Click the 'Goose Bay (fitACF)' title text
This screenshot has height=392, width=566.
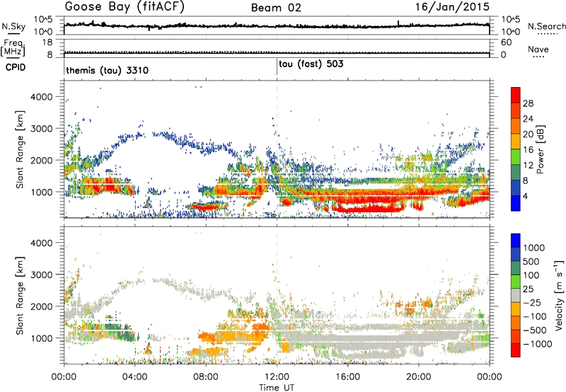click(125, 7)
